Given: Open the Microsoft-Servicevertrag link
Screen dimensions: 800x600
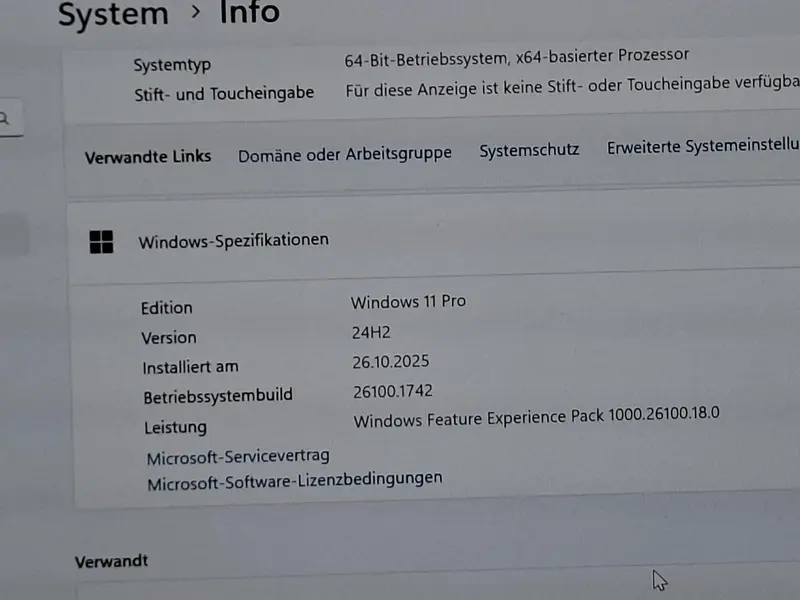Looking at the screenshot, I should (x=238, y=457).
